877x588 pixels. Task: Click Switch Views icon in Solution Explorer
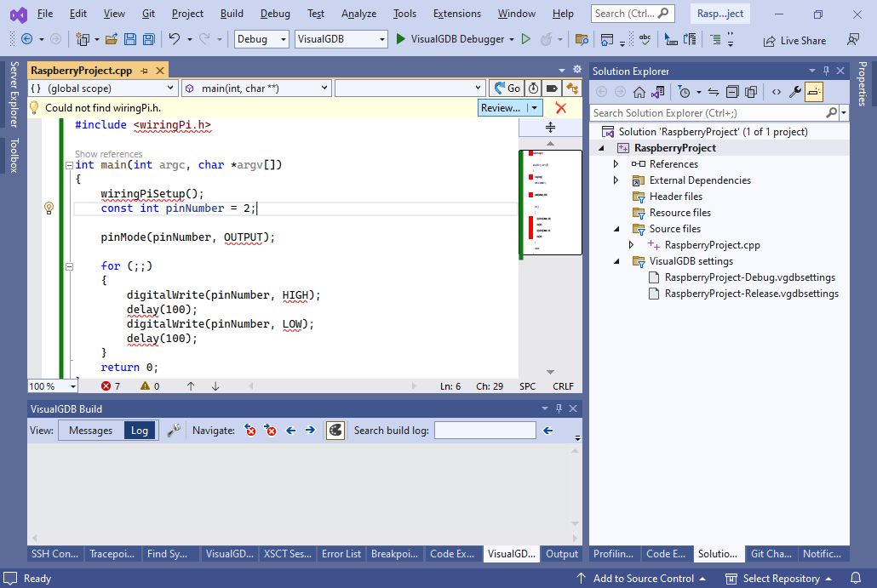tap(658, 92)
